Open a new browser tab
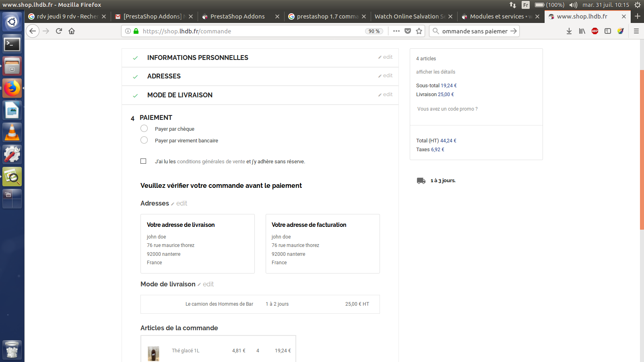 [x=638, y=16]
